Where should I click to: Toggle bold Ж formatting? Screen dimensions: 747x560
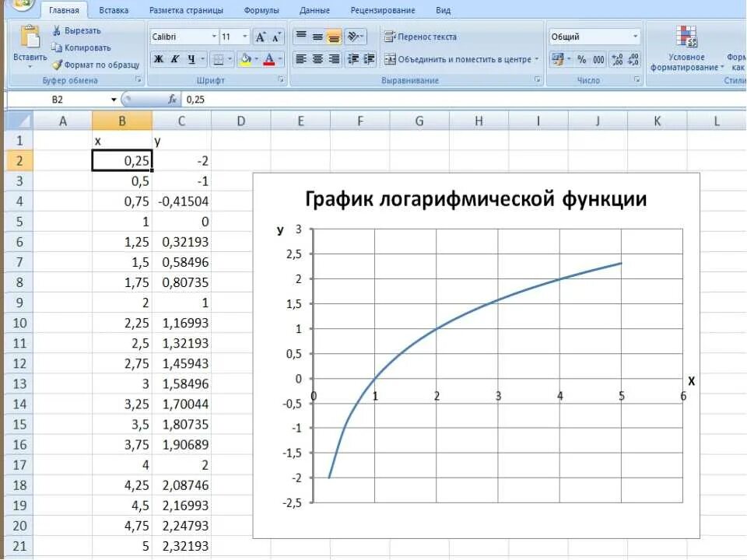(159, 59)
